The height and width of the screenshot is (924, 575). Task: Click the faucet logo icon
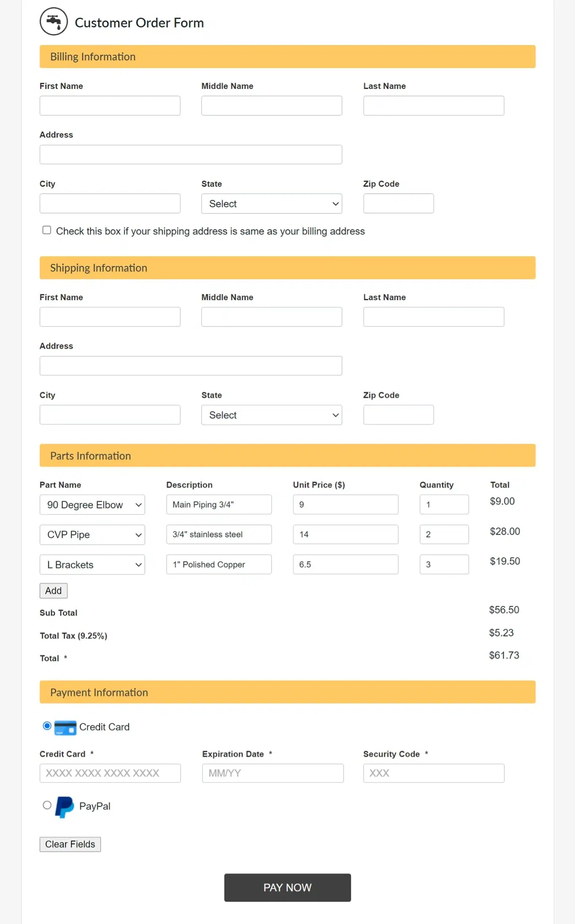tap(53, 21)
